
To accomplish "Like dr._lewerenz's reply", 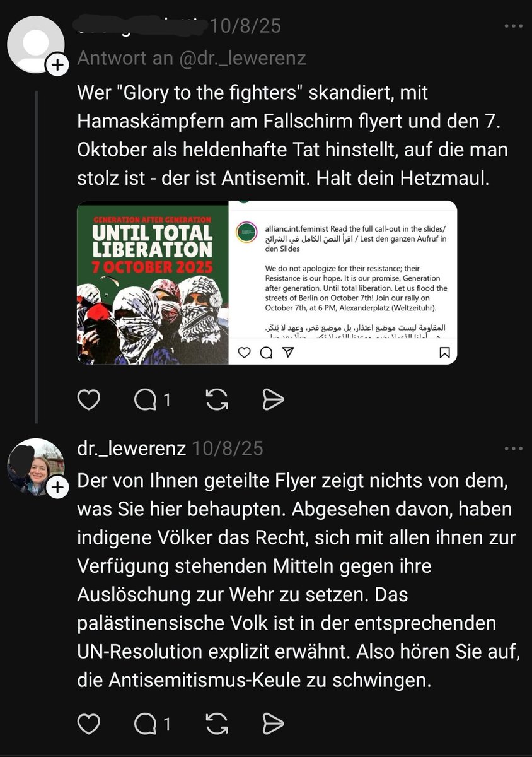I will (x=88, y=725).
